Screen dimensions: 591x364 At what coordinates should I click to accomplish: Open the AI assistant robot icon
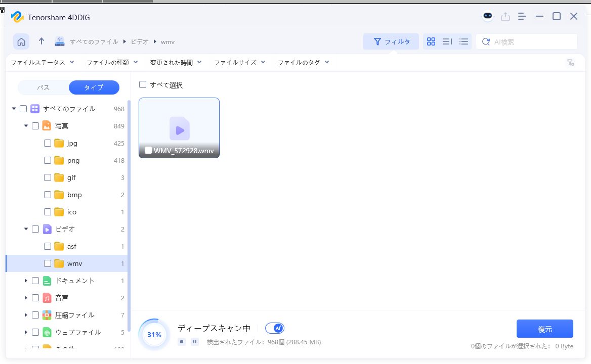coord(487,16)
